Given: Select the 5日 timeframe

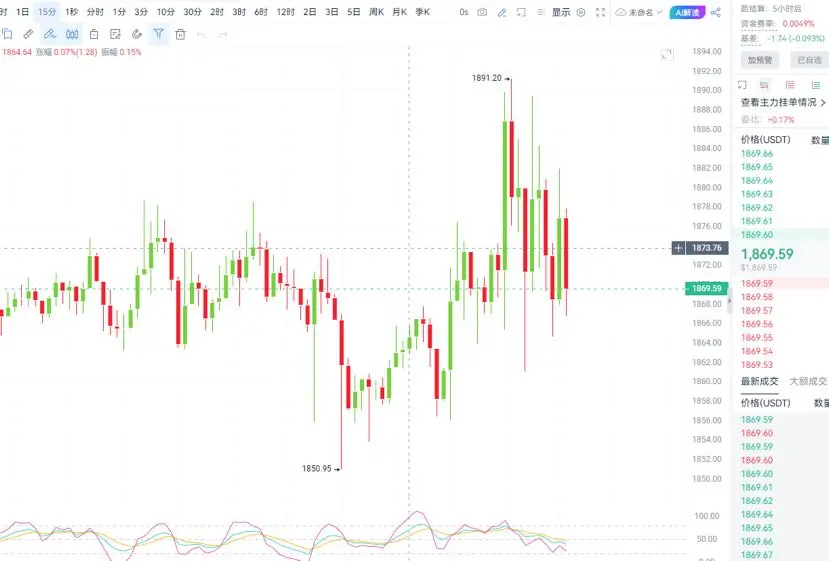Looking at the screenshot, I should pyautogui.click(x=354, y=12).
